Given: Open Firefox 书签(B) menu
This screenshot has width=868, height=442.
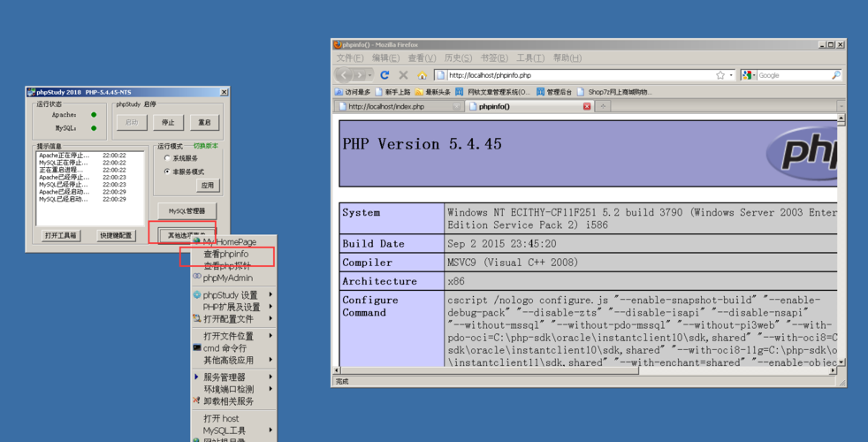Looking at the screenshot, I should point(494,57).
